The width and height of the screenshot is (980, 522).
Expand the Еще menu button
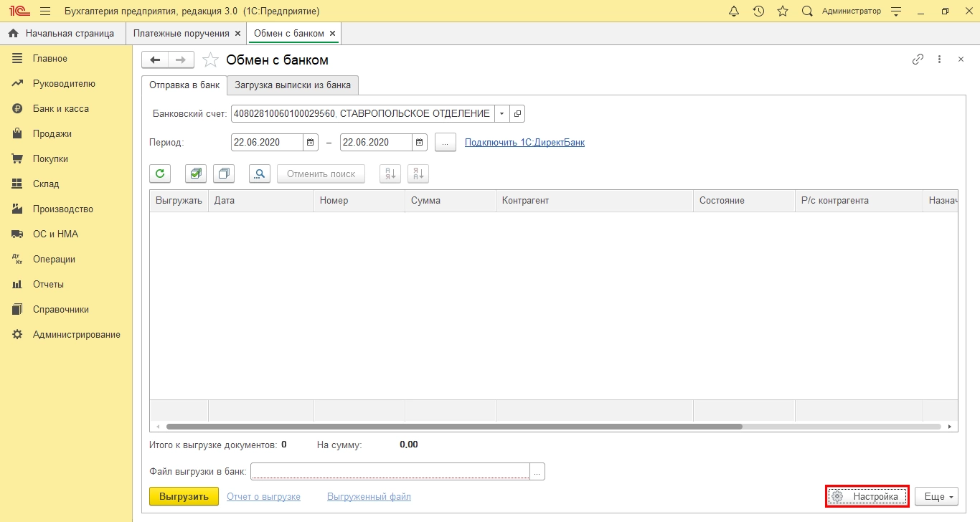click(937, 496)
